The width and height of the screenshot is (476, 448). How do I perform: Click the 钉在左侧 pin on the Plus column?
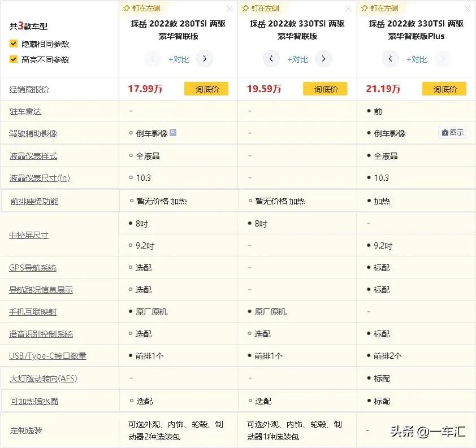[379, 8]
